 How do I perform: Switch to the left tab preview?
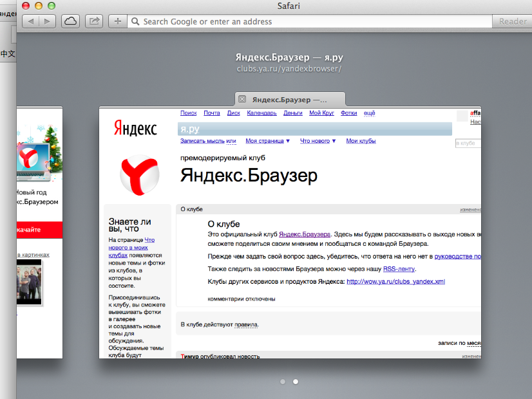[x=39, y=232]
